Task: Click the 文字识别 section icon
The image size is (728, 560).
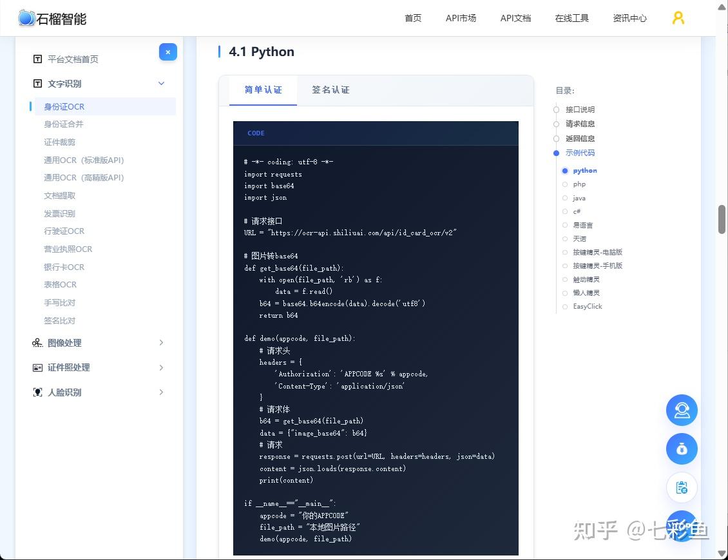Action: point(37,84)
